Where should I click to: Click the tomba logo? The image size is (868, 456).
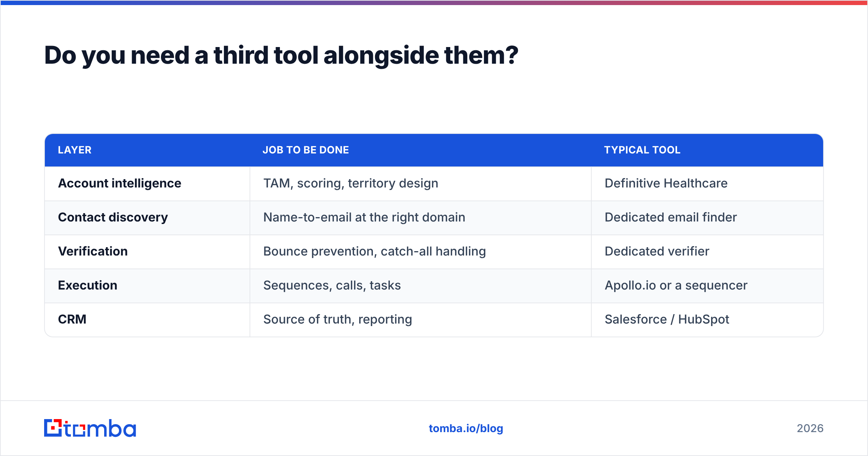(x=90, y=428)
